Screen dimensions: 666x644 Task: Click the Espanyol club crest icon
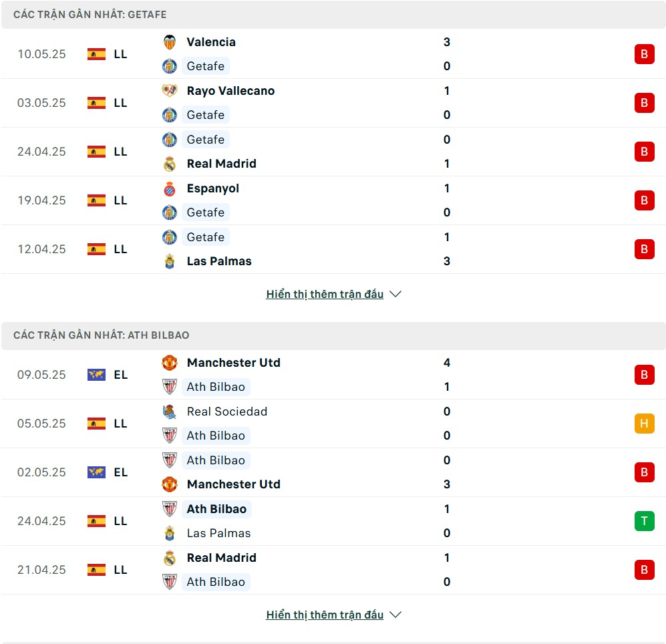point(170,188)
